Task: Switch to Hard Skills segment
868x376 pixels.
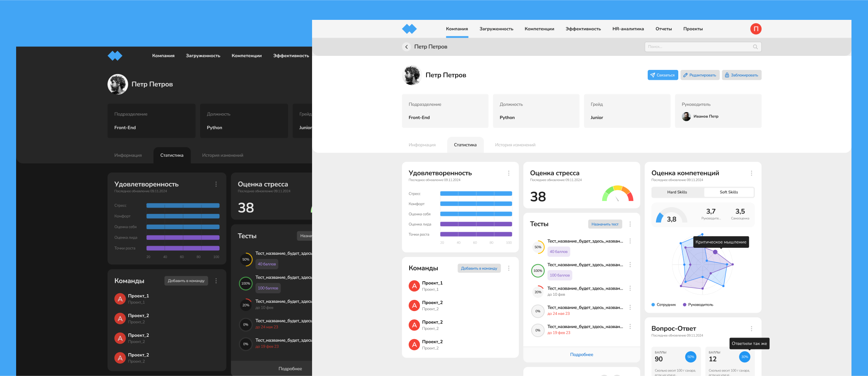Action: pyautogui.click(x=677, y=192)
